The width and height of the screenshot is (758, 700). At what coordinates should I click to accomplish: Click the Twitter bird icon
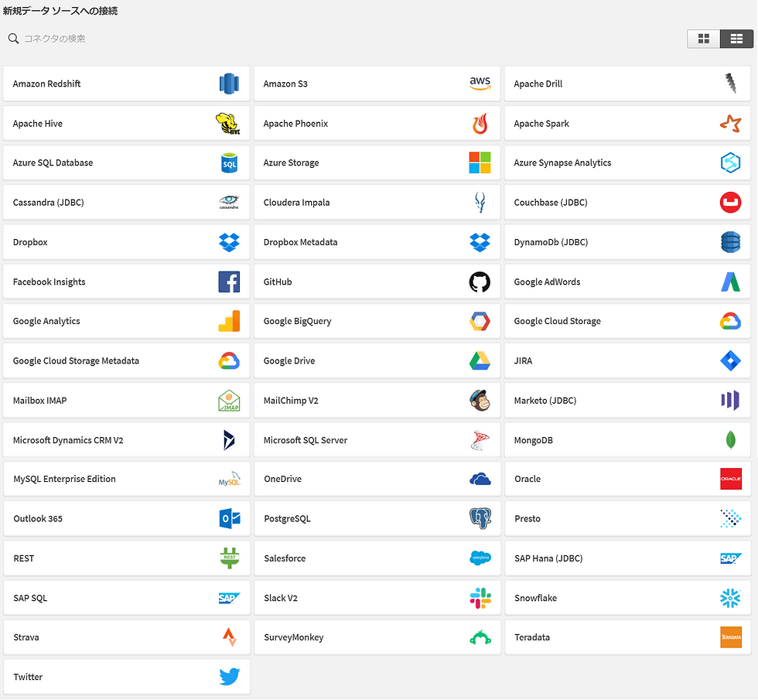(x=230, y=677)
